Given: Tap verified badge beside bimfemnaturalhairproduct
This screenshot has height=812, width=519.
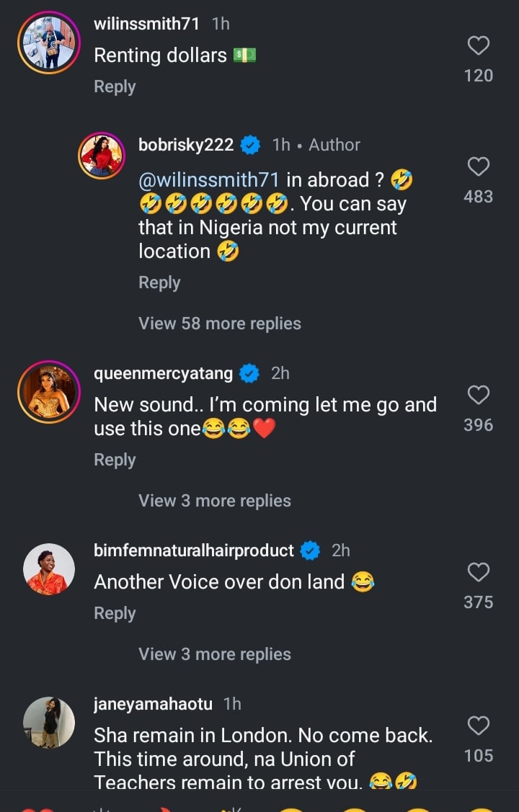Looking at the screenshot, I should 310,550.
